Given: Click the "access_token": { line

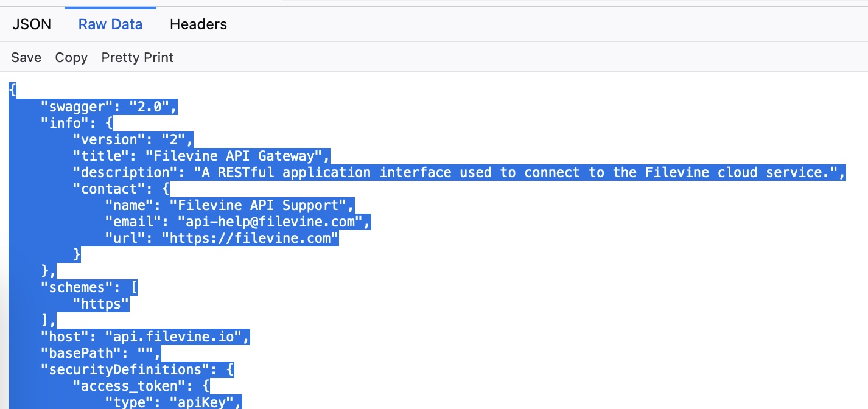Looking at the screenshot, I should [141, 386].
